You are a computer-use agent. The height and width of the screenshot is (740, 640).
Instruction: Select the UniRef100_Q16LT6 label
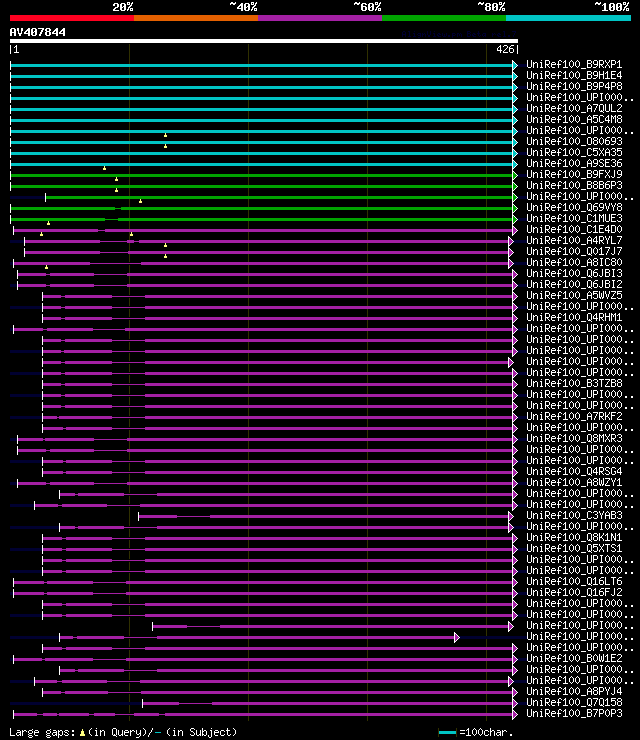tap(574, 581)
